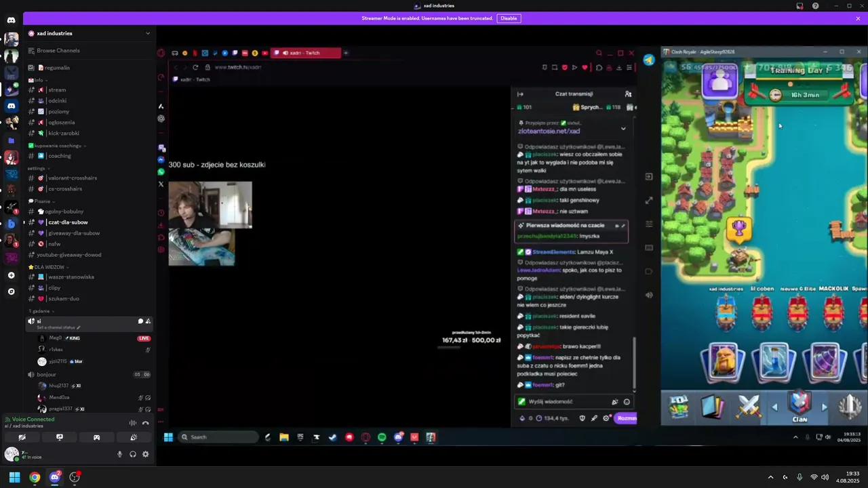Select the xadn Twitch browser tab
The height and width of the screenshot is (488, 868).
pos(305,53)
